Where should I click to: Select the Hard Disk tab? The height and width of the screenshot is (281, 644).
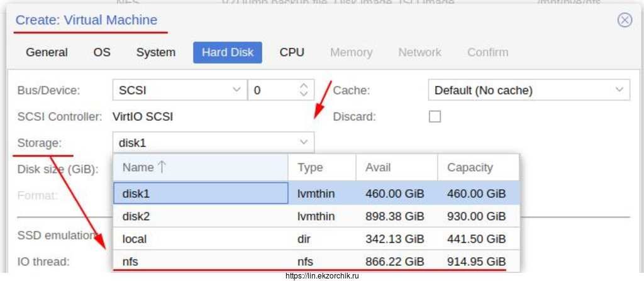[228, 52]
